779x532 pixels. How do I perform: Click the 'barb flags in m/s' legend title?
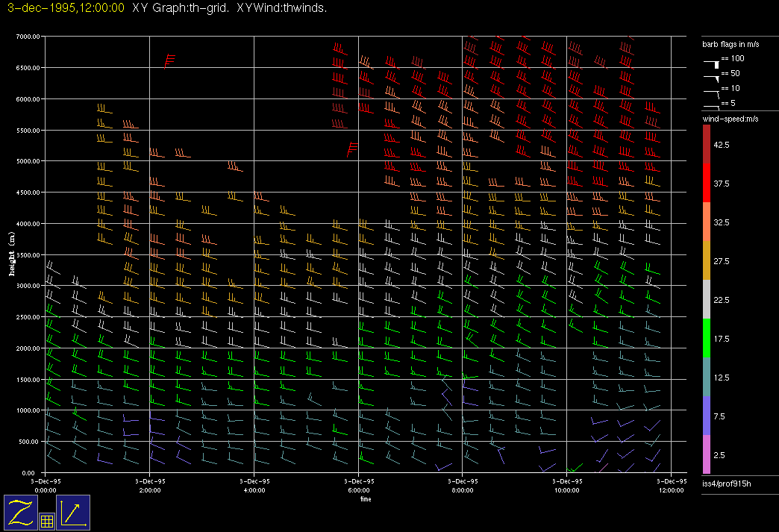click(730, 45)
